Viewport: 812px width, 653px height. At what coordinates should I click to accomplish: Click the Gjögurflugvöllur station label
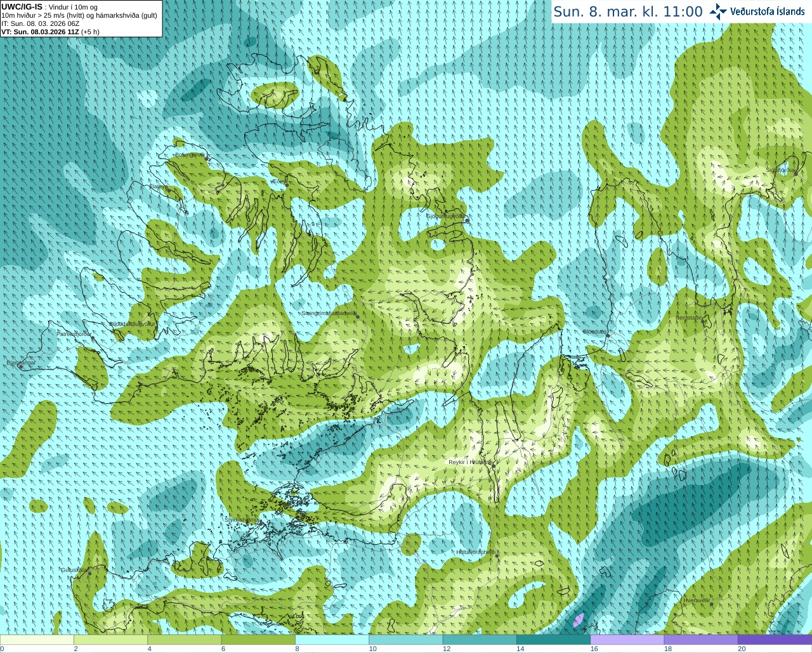coord(445,216)
